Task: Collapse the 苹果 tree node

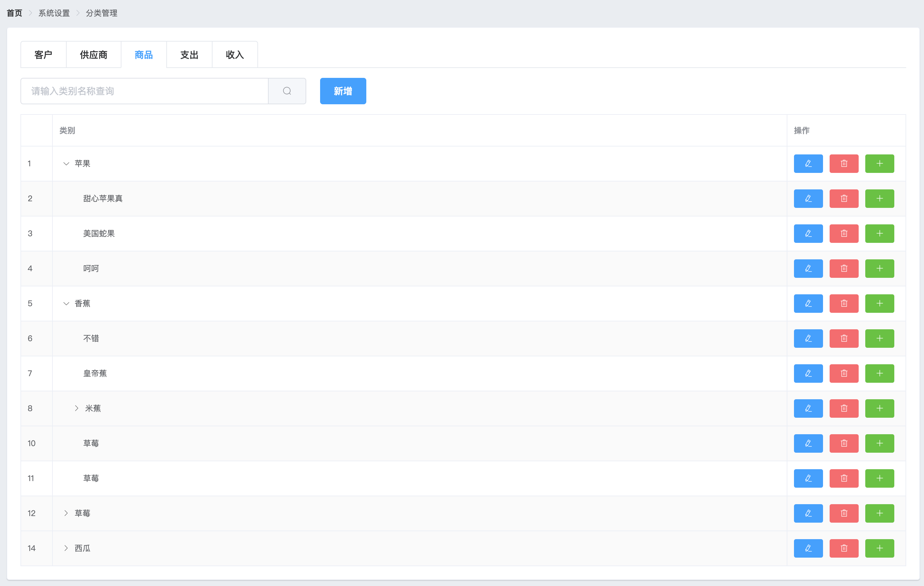Action: click(x=66, y=163)
